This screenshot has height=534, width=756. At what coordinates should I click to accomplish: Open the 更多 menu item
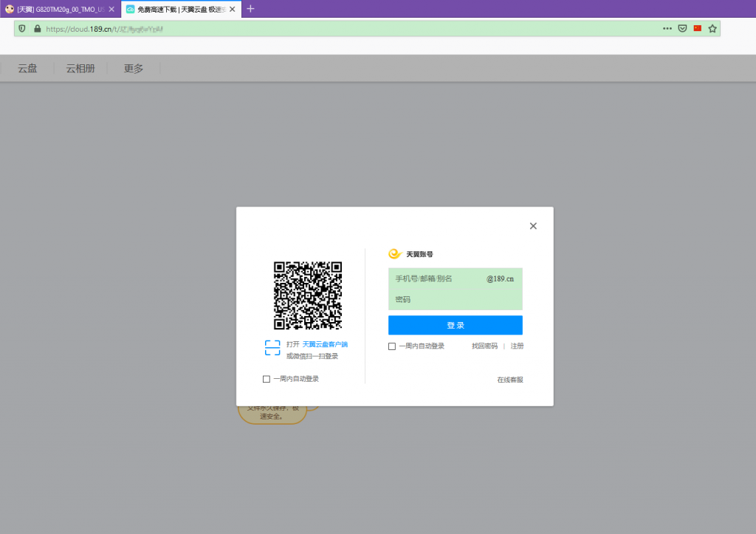point(134,69)
